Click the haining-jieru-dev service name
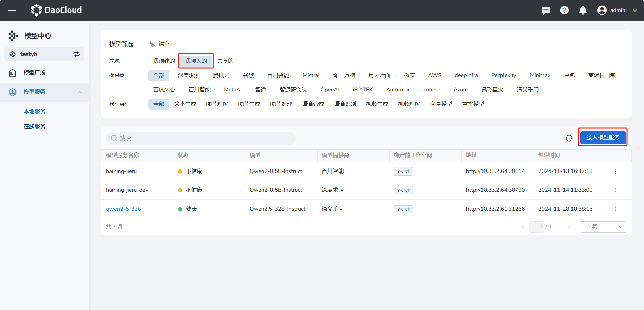This screenshot has height=310, width=644. (x=127, y=190)
